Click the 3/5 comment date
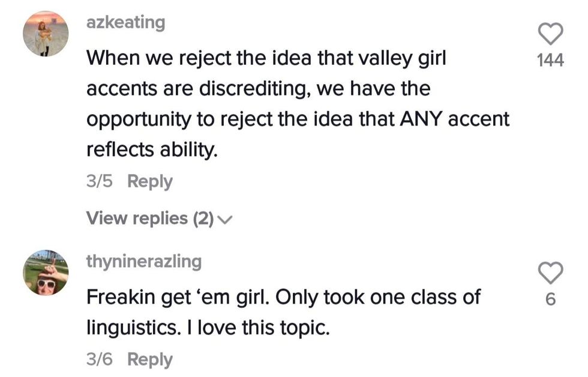The image size is (588, 377). (x=99, y=181)
